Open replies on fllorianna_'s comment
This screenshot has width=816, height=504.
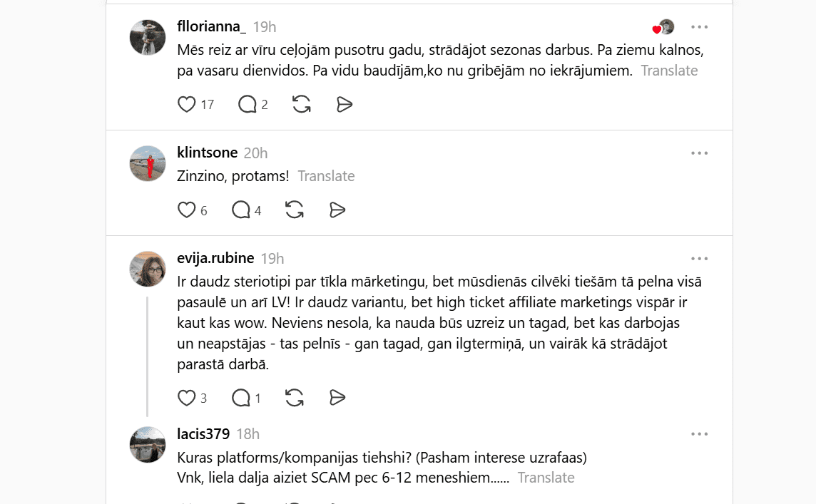click(248, 105)
